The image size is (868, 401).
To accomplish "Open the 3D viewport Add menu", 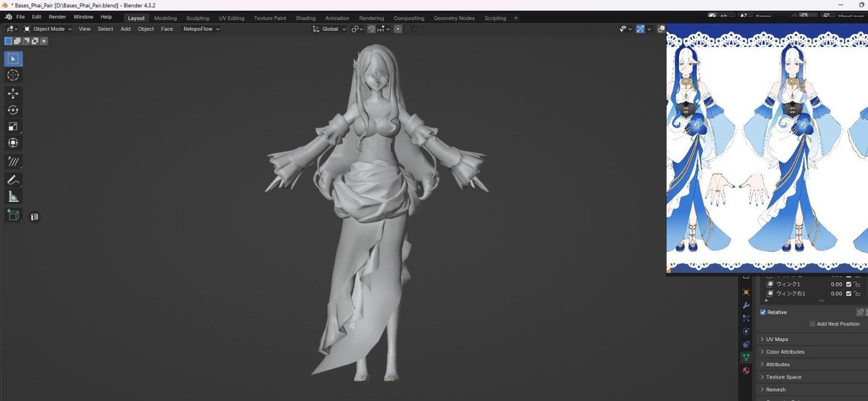I will point(126,29).
